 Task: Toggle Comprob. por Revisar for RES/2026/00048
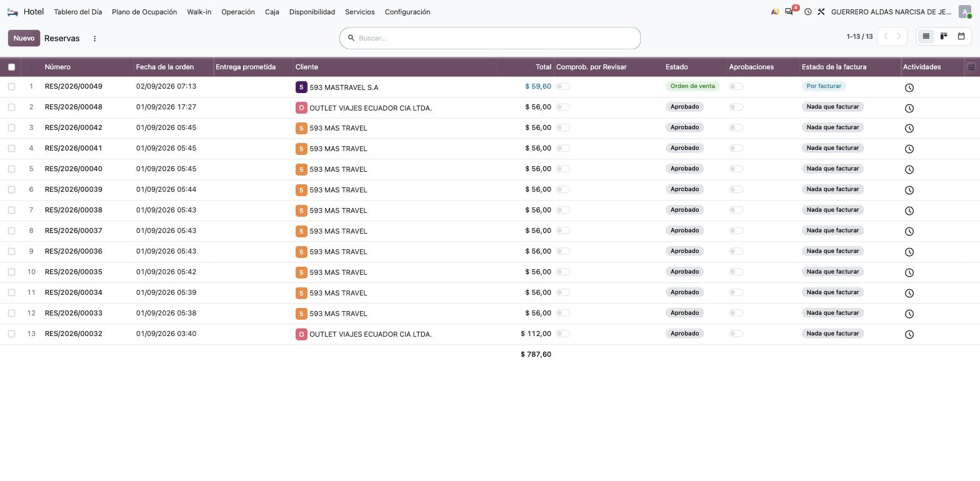point(563,107)
